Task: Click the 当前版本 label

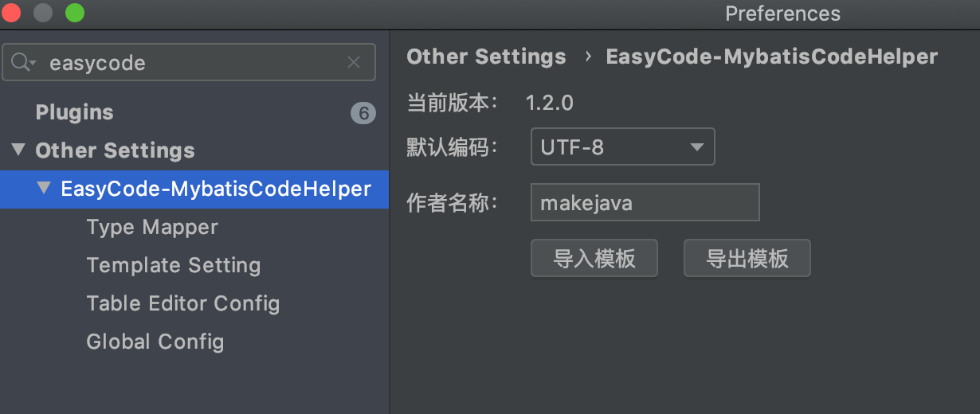Action: pos(453,103)
